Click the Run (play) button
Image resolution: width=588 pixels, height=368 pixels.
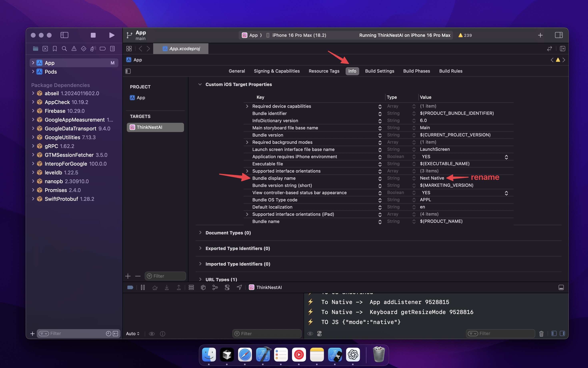112,35
